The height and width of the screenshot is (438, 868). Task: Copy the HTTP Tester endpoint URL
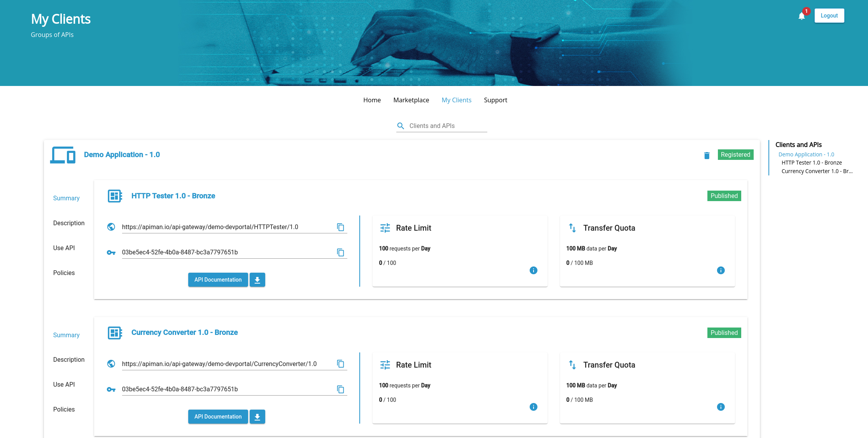340,227
